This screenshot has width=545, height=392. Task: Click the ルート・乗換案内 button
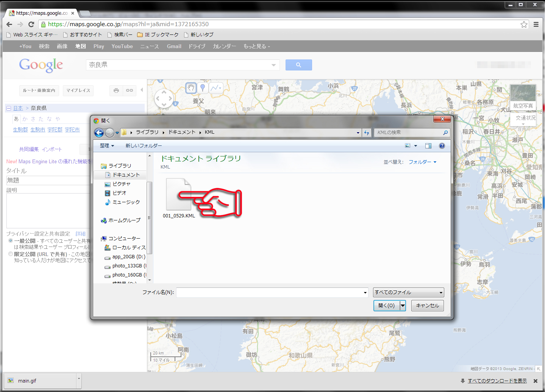pos(39,91)
